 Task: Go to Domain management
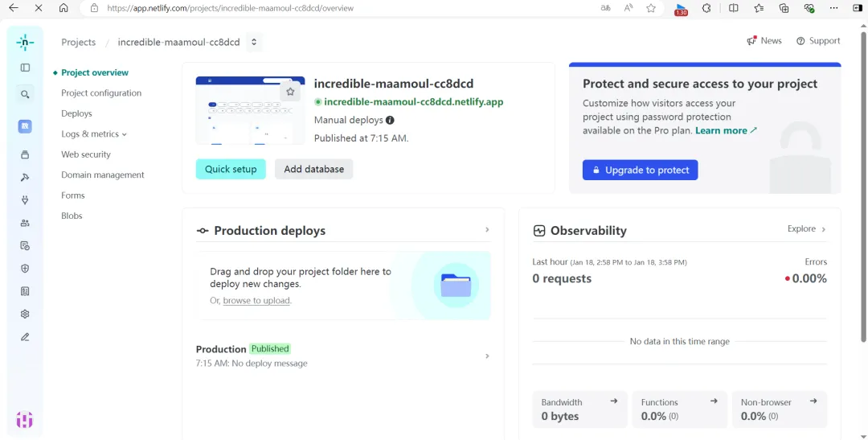103,175
